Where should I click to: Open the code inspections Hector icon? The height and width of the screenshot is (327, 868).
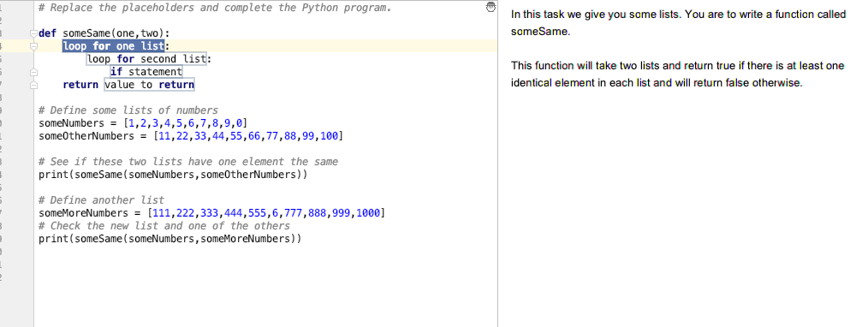490,7
